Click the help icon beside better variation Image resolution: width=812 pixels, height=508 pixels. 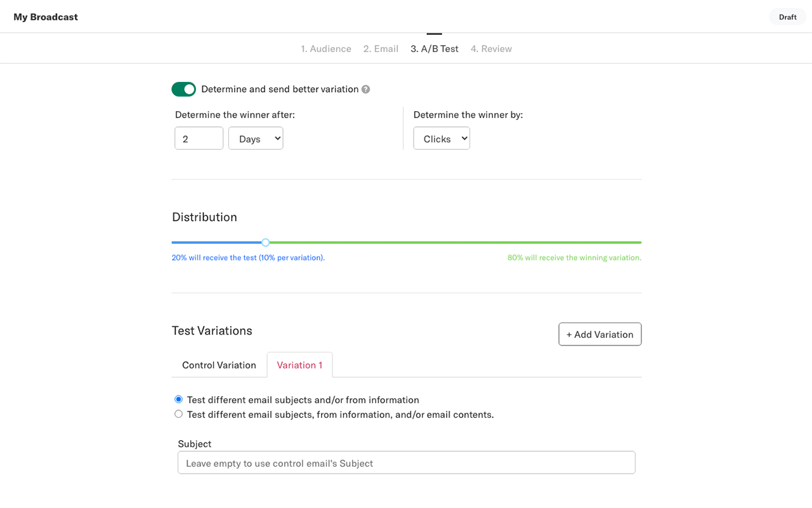[x=366, y=90]
